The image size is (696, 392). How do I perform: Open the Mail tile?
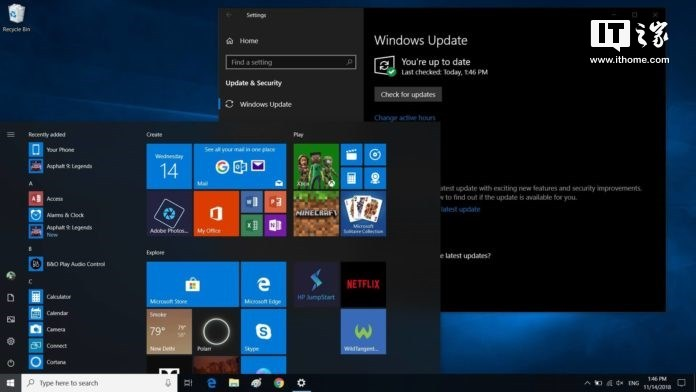(240, 166)
